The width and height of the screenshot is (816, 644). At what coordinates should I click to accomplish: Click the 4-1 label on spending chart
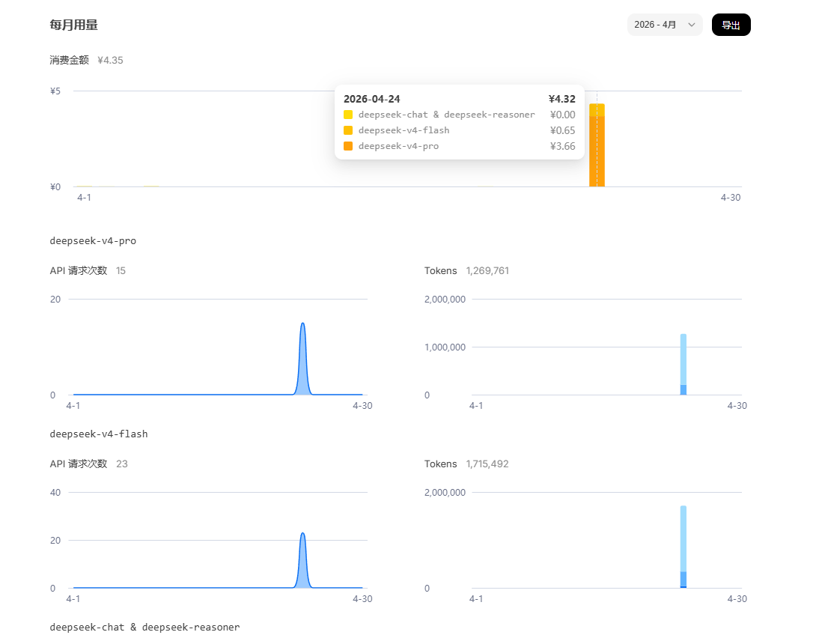(x=85, y=197)
